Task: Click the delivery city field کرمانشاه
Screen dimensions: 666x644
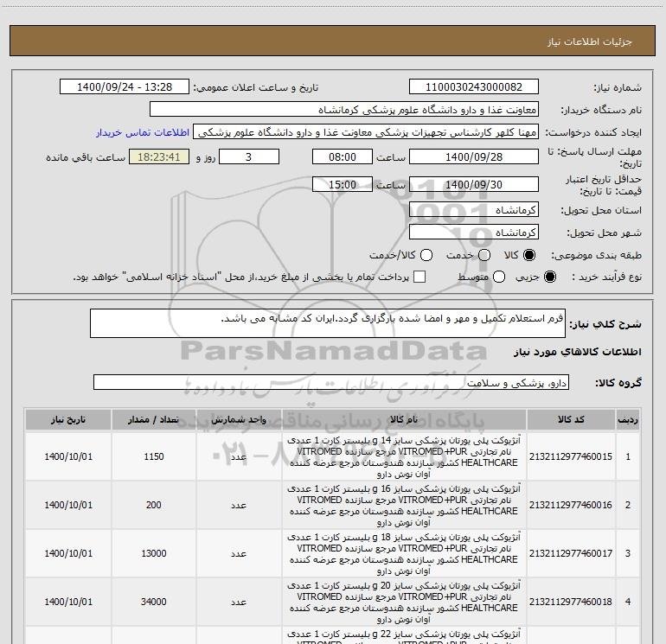Action: [474, 233]
